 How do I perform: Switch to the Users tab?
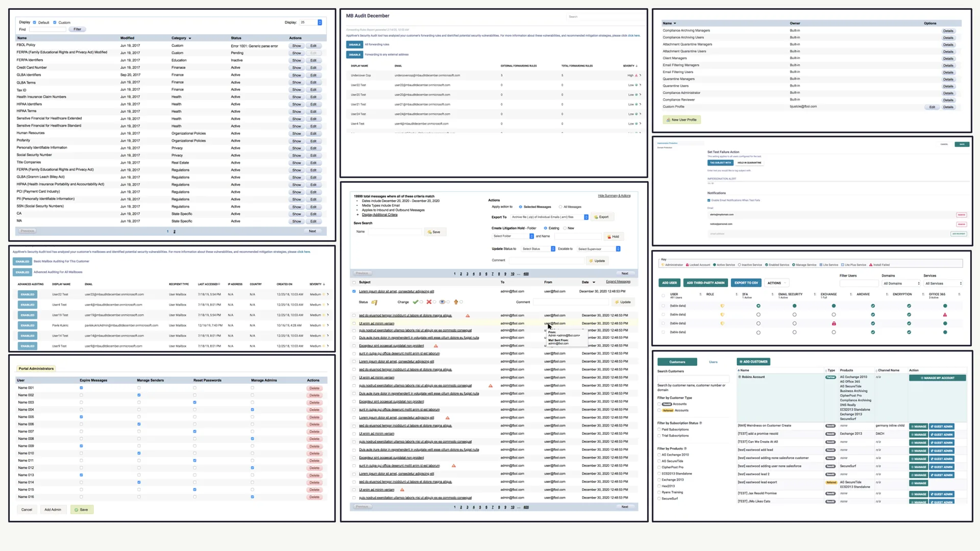click(713, 362)
